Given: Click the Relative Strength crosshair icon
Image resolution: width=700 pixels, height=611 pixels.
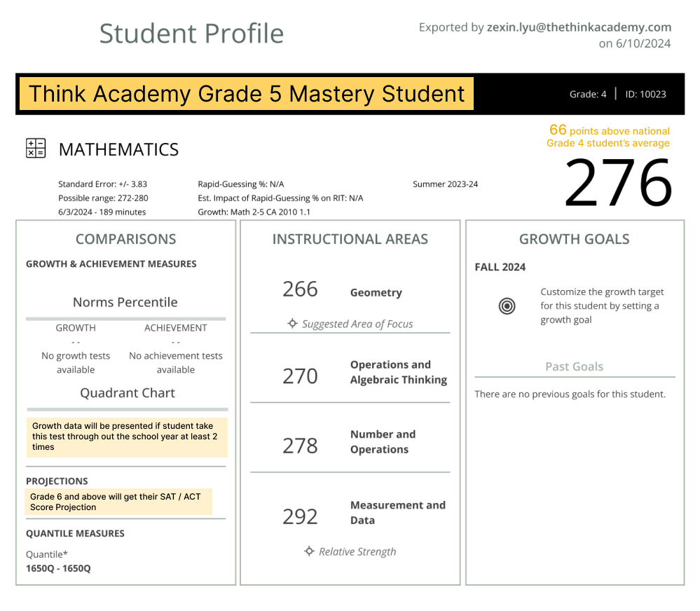Looking at the screenshot, I should pyautogui.click(x=309, y=551).
